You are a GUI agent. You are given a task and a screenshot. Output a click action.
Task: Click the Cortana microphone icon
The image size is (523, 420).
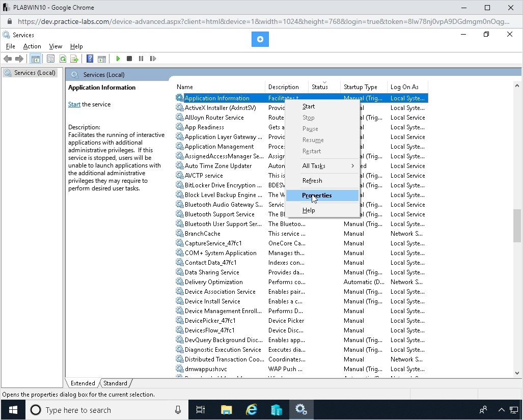(178, 410)
